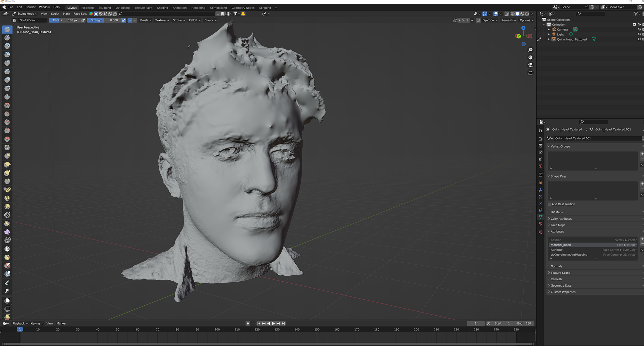Viewport: 644px width, 346px height.
Task: Open the Physics properties tab
Action: tap(540, 203)
